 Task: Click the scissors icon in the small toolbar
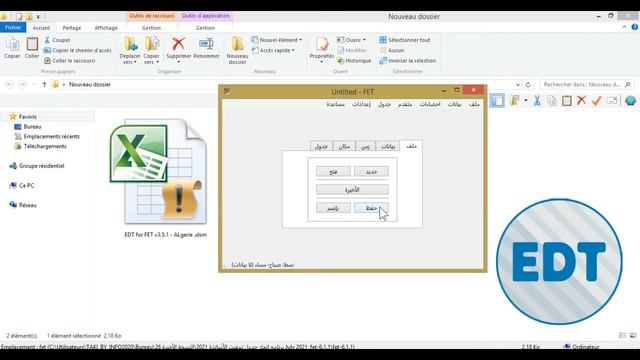(x=537, y=100)
